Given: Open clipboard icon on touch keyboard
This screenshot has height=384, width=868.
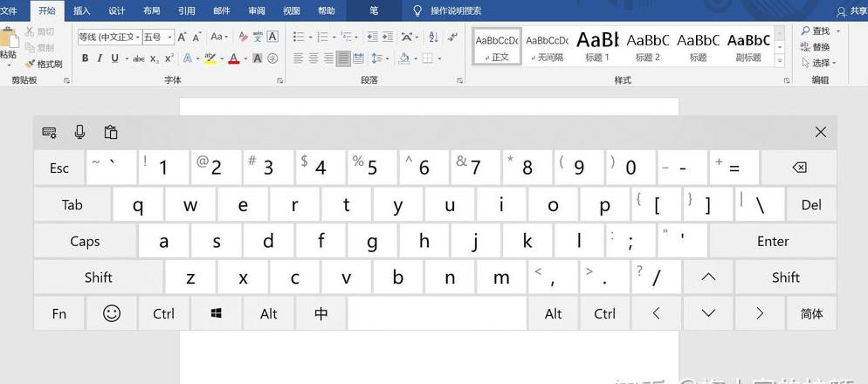Looking at the screenshot, I should coord(111,132).
